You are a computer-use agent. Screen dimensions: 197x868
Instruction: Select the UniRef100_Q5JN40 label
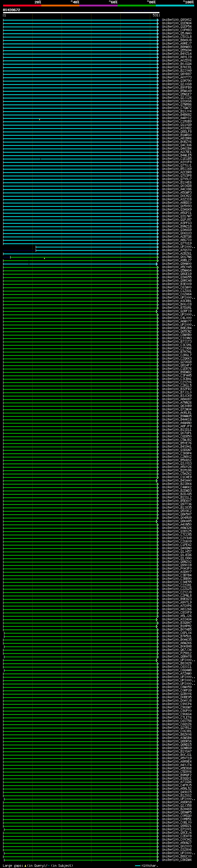177,33
